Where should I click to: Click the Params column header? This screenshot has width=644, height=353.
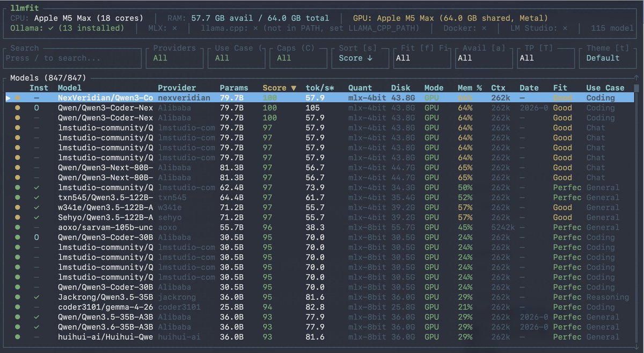[234, 88]
